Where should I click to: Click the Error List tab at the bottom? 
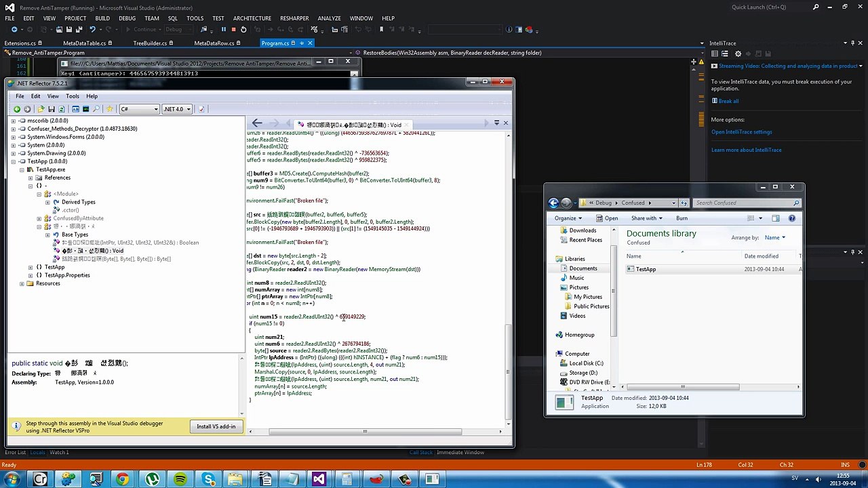click(x=16, y=452)
